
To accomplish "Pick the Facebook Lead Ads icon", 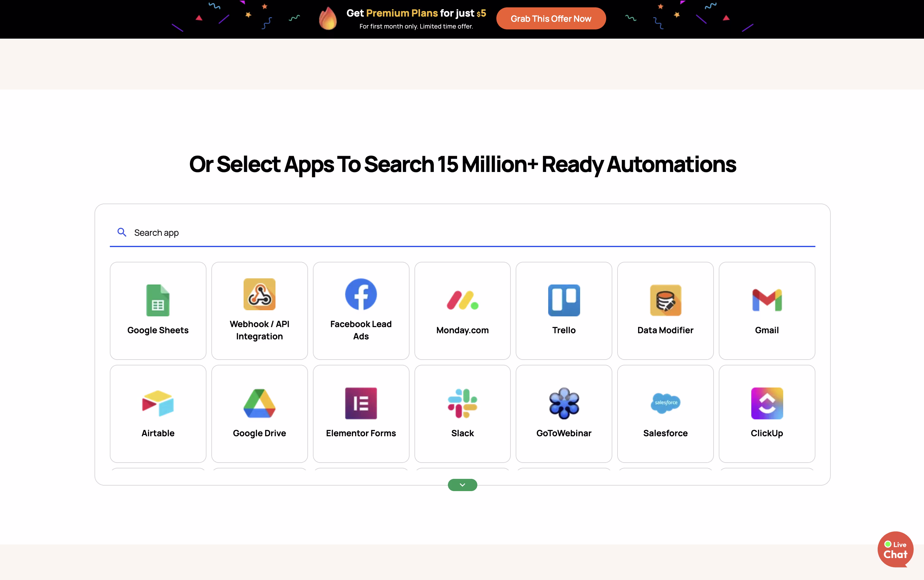I will click(x=361, y=294).
